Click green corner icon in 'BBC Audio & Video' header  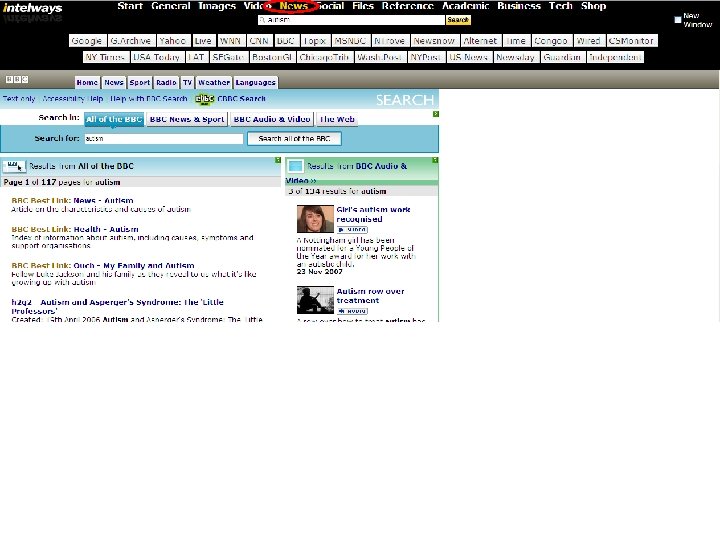(435, 160)
